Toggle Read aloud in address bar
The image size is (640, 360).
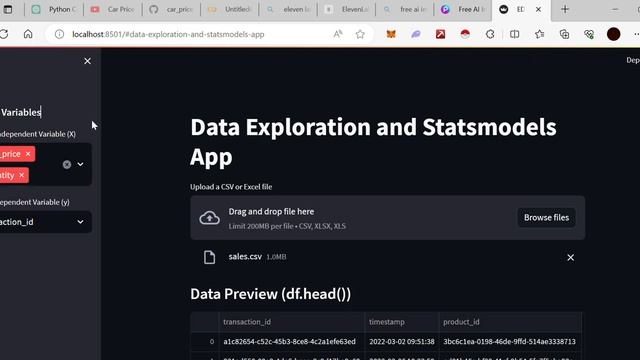(338, 34)
